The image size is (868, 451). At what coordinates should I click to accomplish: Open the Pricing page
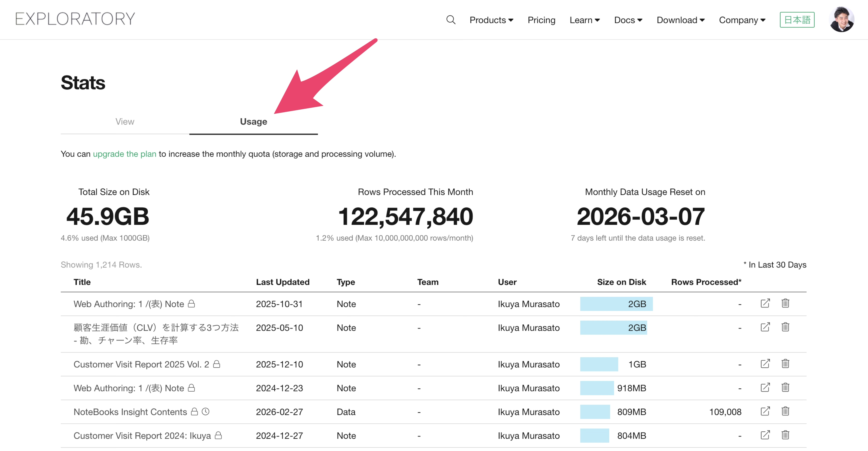[541, 20]
